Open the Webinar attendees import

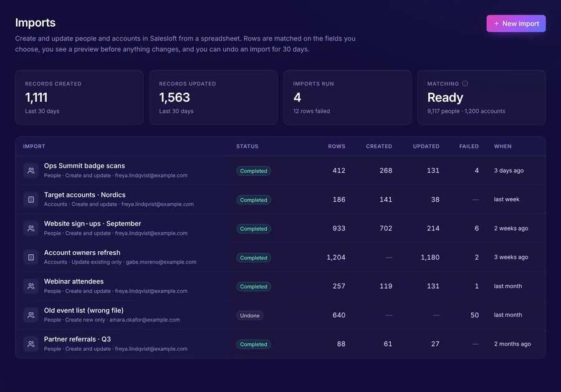[280, 286]
